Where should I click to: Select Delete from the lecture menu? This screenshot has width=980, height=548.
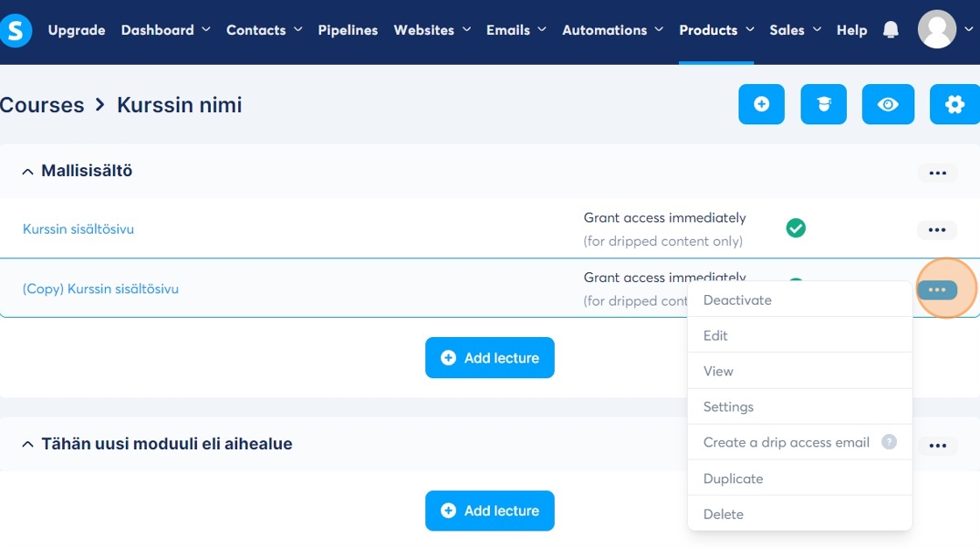pos(724,515)
